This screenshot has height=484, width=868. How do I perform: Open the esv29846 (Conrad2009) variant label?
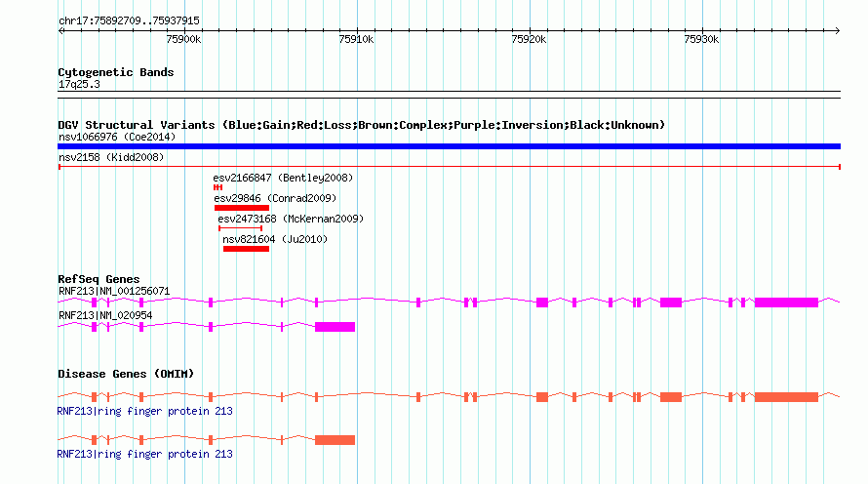[275, 198]
